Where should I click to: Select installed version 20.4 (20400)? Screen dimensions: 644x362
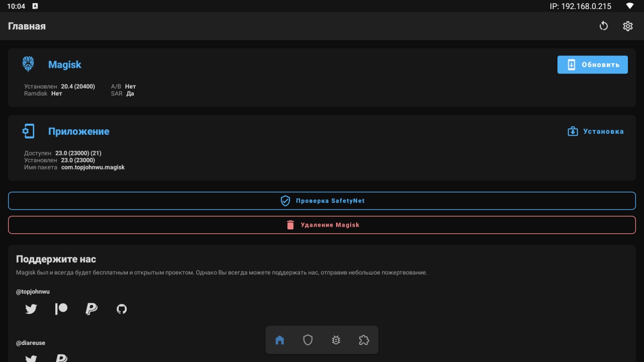[78, 86]
